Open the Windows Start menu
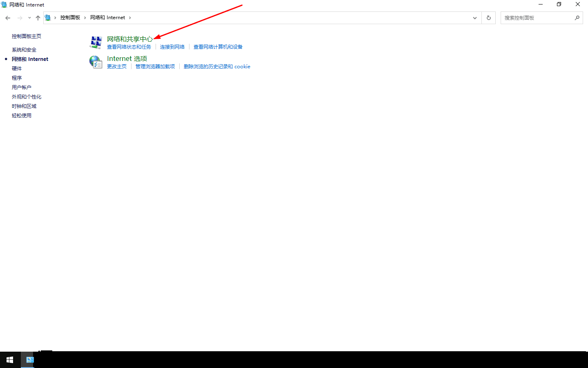588x368 pixels. tap(10, 360)
